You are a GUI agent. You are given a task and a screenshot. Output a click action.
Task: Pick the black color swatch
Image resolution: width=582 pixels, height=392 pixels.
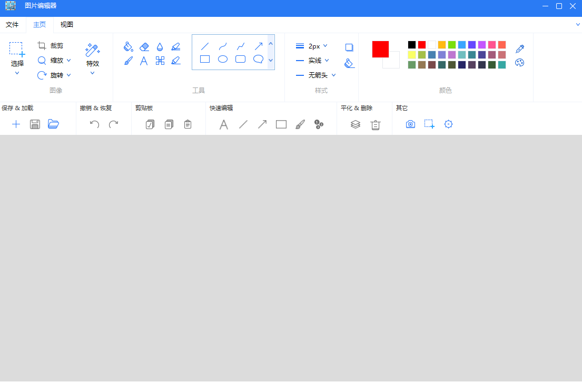[x=412, y=45]
